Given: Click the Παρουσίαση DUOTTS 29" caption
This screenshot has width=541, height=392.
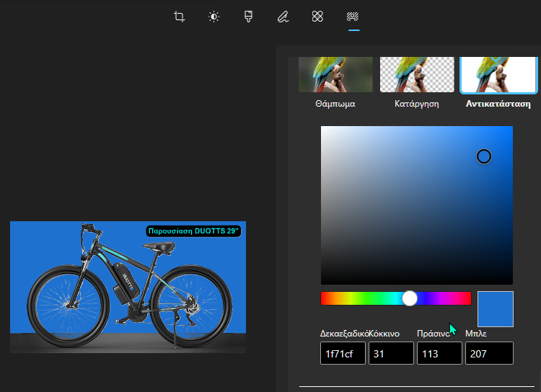Looking at the screenshot, I should [193, 231].
